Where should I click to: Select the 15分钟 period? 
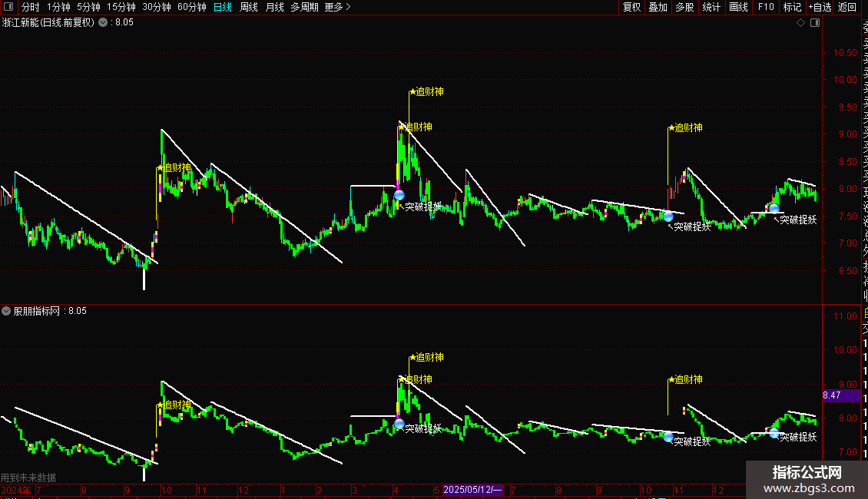(121, 7)
